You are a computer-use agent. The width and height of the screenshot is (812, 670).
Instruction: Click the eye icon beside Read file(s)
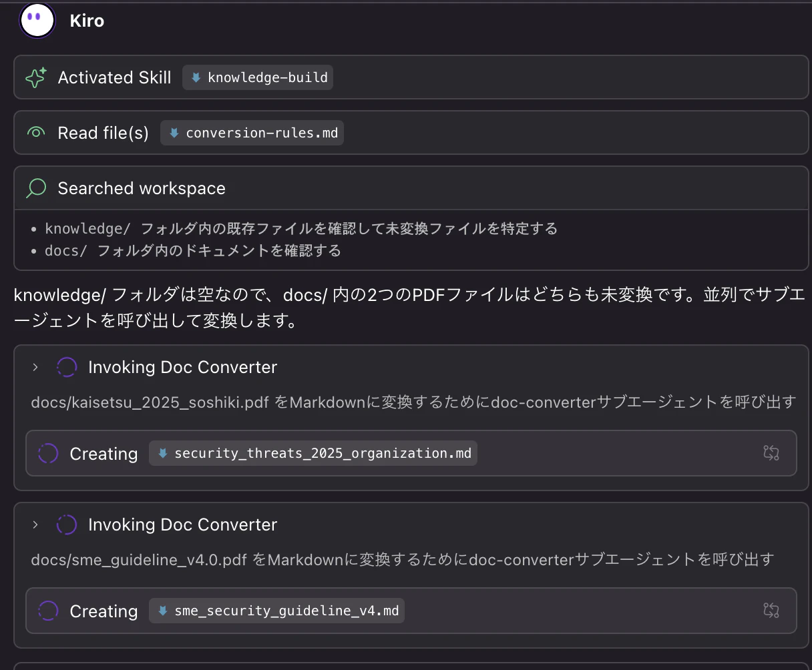[x=35, y=133]
